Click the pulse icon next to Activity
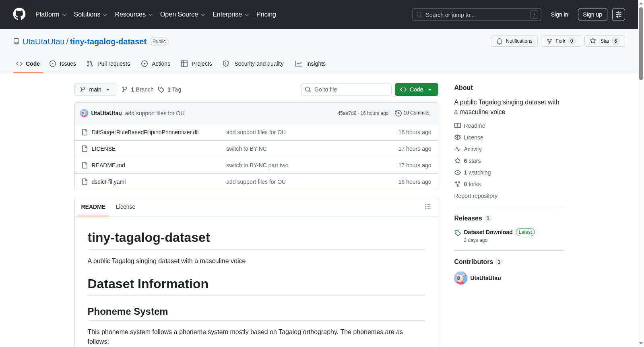The width and height of the screenshot is (644, 347). tap(458, 149)
